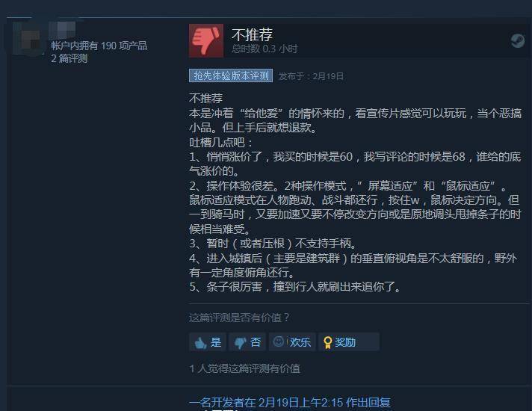Screen dimensions: 532x411
Task: Vote 是 to mark review helpful
Action: pos(208,342)
